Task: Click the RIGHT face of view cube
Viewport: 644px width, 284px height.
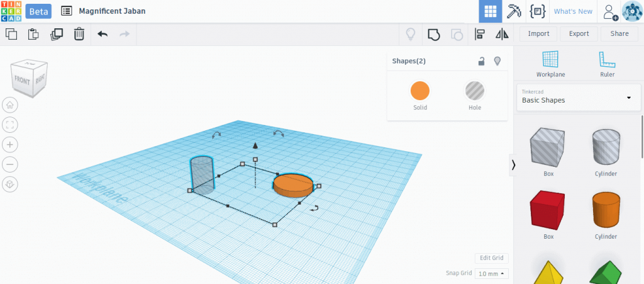Action: point(40,79)
